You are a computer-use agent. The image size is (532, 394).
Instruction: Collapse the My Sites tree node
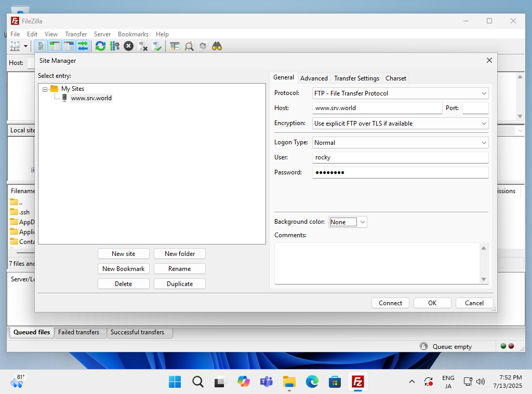(45, 89)
